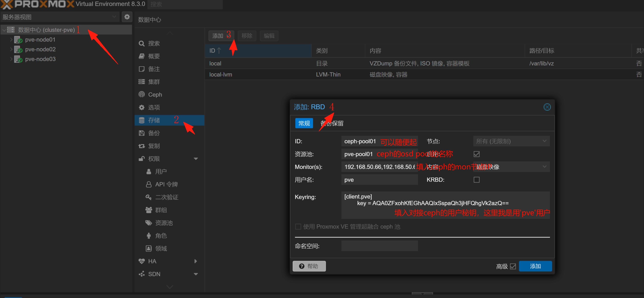This screenshot has height=298, width=644.
Task: Open server view settings gear
Action: [x=127, y=17]
